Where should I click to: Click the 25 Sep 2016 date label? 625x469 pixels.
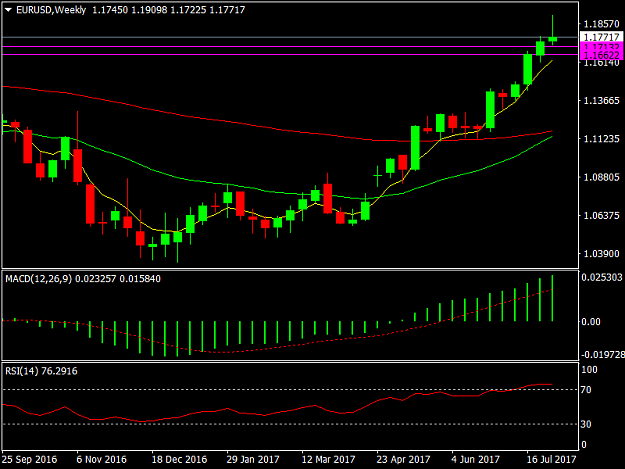(x=29, y=459)
